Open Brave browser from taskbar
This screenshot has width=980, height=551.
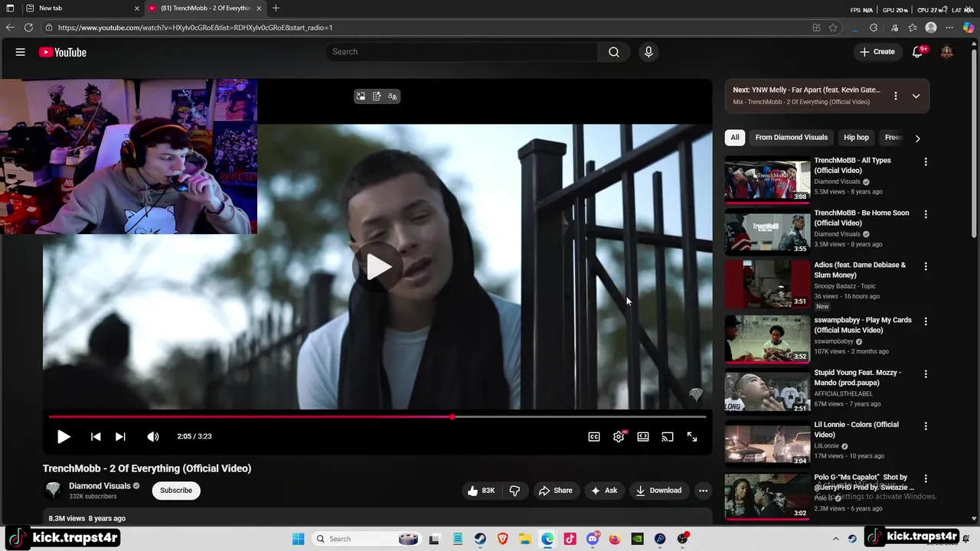[502, 539]
